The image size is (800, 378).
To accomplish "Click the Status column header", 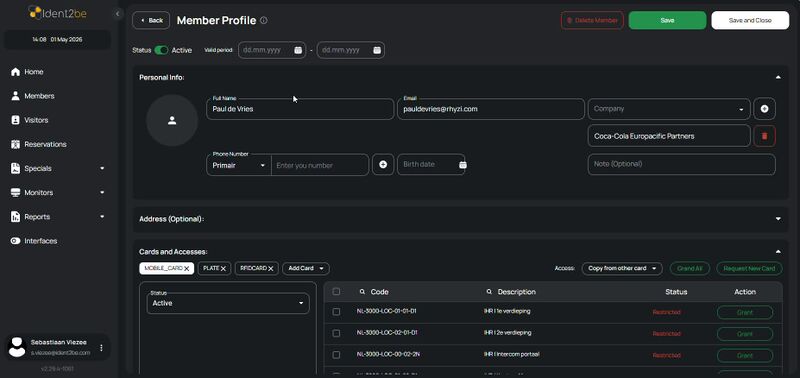I will click(676, 292).
